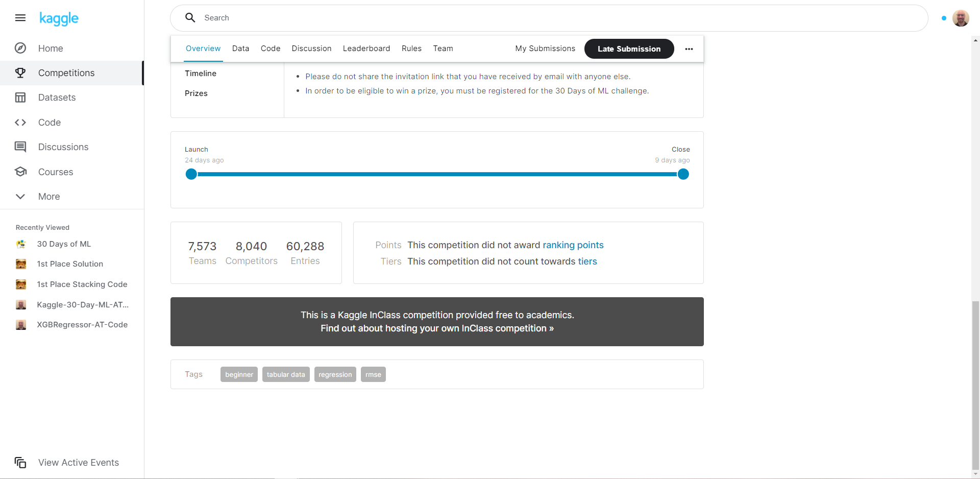
Task: Open the Leaderboard tab
Action: pyautogui.click(x=366, y=49)
